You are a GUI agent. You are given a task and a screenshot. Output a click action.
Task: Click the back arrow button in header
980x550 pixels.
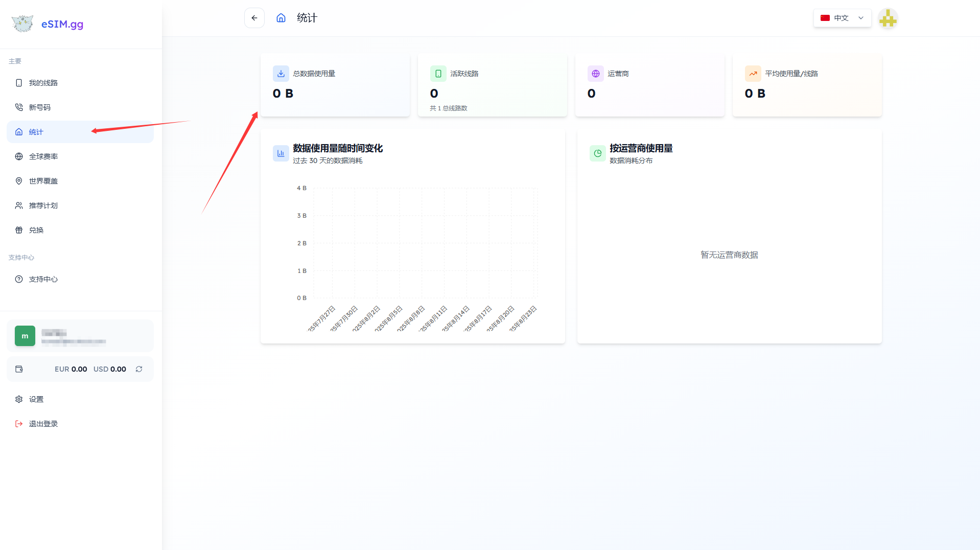tap(254, 18)
